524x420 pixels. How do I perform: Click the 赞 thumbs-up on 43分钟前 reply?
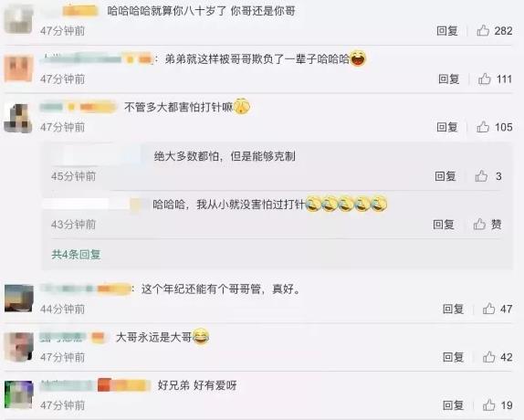479,224
